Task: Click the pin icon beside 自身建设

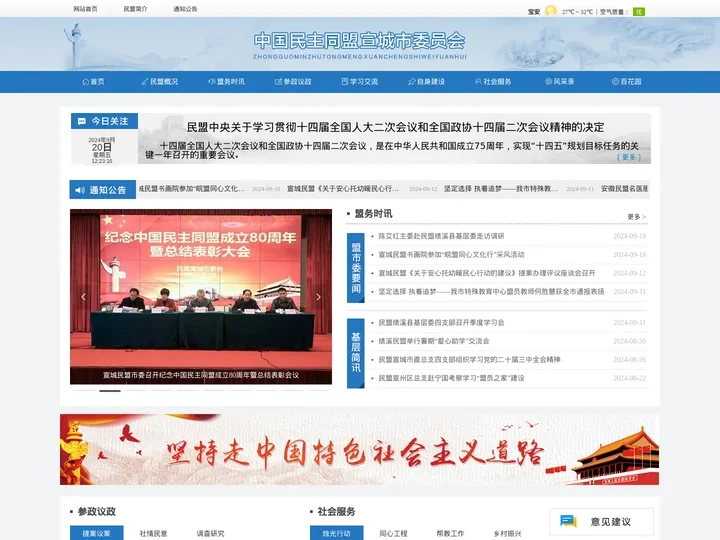Action: (411, 82)
